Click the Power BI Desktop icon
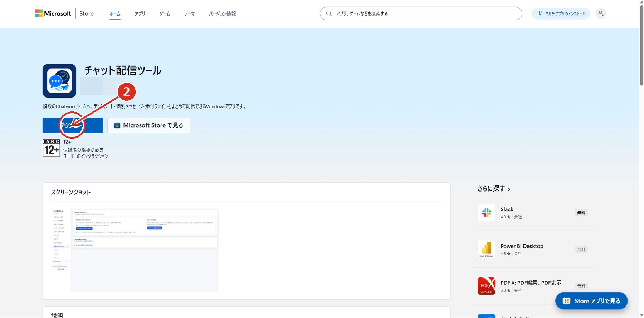 (487, 249)
